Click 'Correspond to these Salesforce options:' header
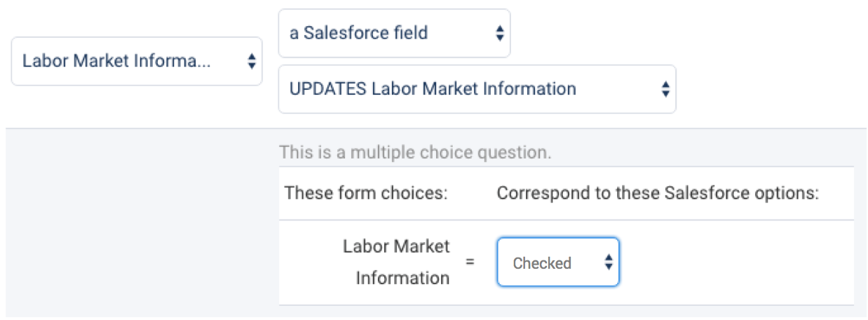Image resolution: width=868 pixels, height=320 pixels. (x=658, y=193)
